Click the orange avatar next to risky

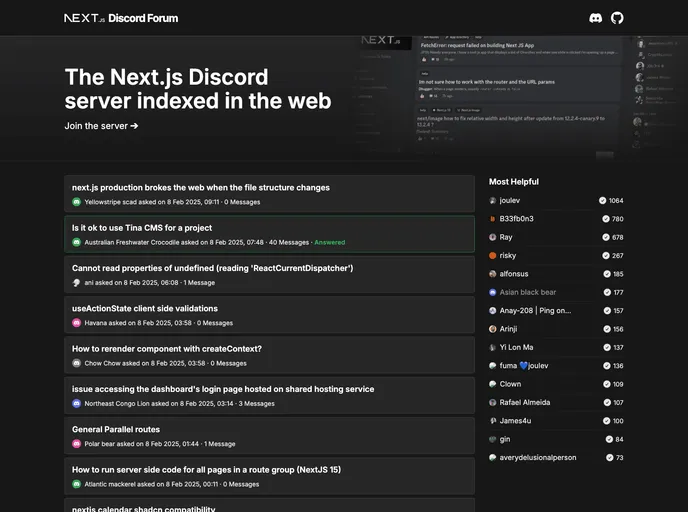pyautogui.click(x=492, y=255)
